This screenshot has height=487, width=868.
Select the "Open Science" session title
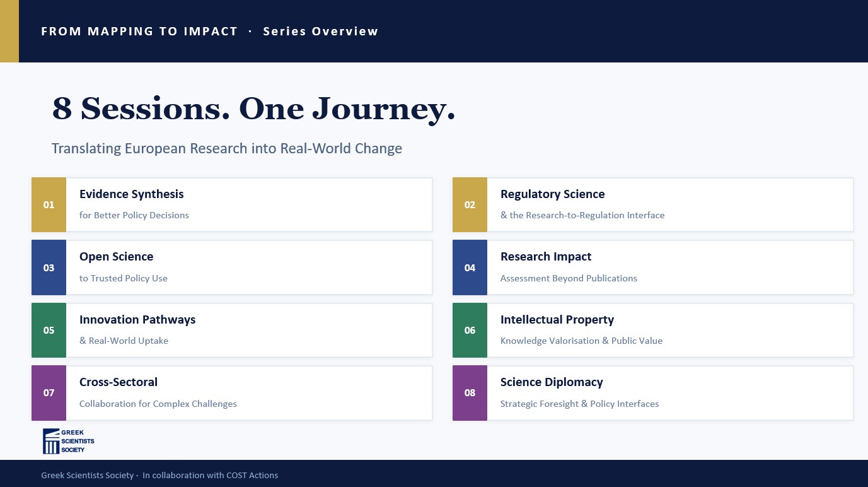pyautogui.click(x=117, y=257)
